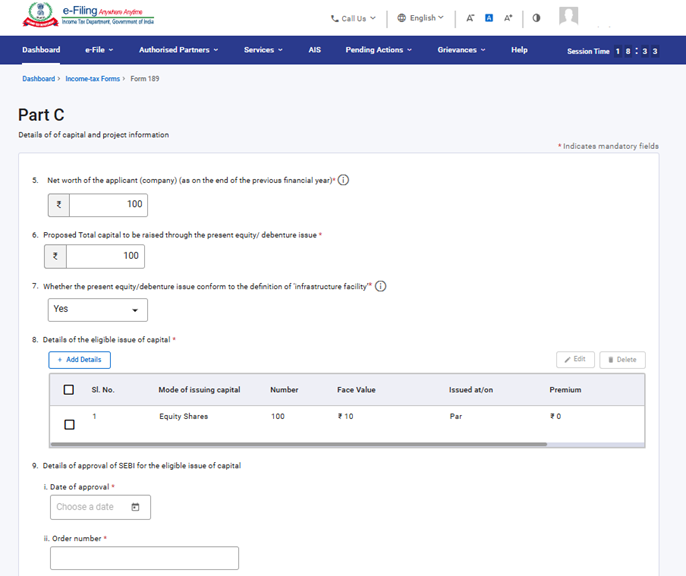The width and height of the screenshot is (686, 576).
Task: Expand the English language selector
Action: (420, 18)
